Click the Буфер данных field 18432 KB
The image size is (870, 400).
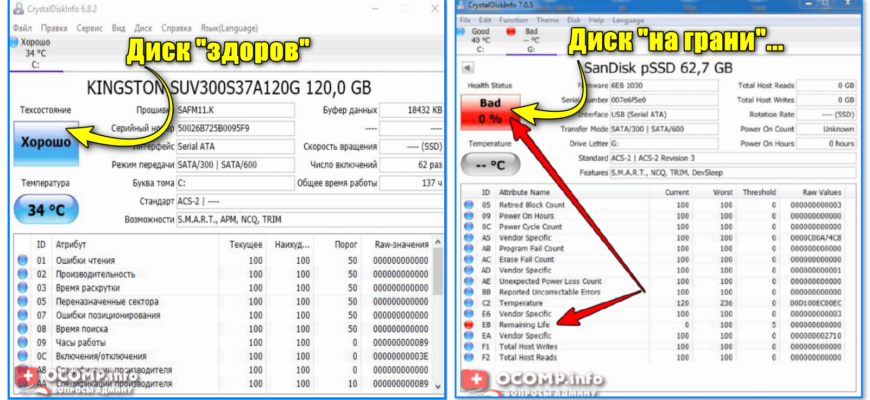pos(412,110)
